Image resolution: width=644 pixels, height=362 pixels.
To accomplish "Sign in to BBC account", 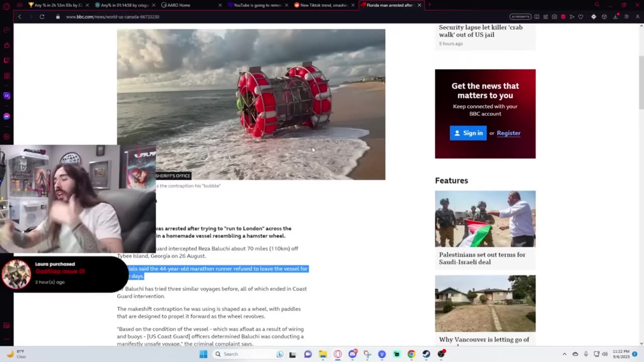I will click(x=468, y=133).
